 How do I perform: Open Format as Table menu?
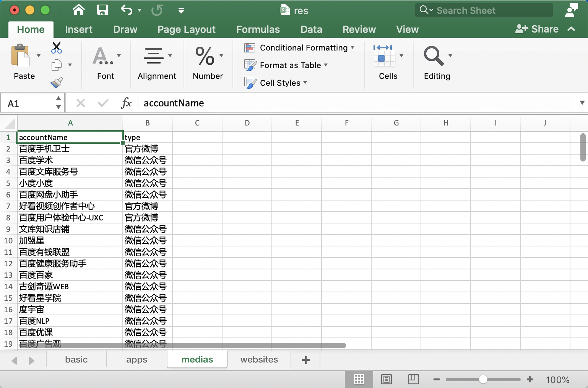(x=286, y=65)
